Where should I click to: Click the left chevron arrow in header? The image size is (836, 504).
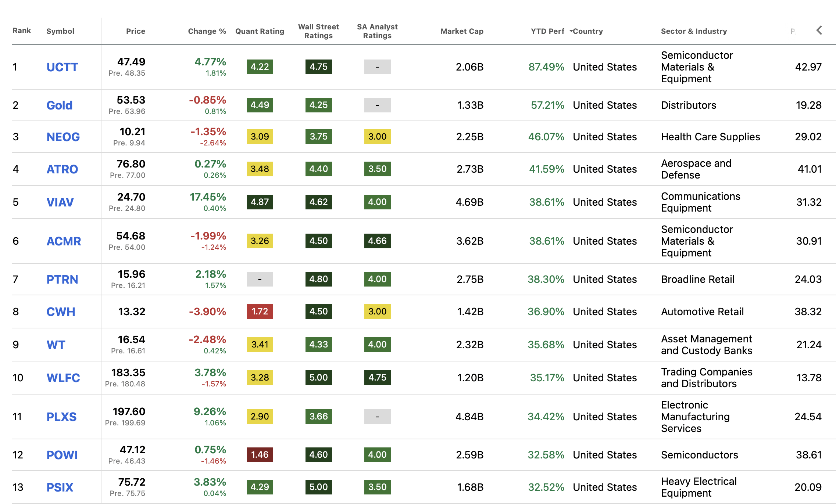coord(819,30)
